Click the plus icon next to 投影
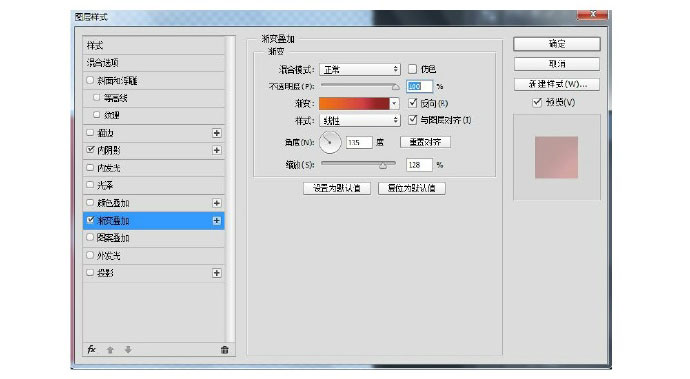Viewport: 690px width, 379px height. [217, 273]
